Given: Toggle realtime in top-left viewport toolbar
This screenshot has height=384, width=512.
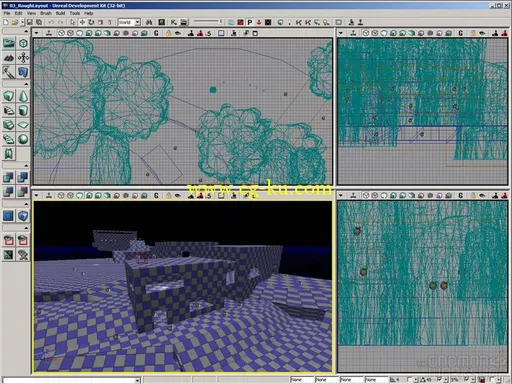Looking at the screenshot, I should coord(49,33).
